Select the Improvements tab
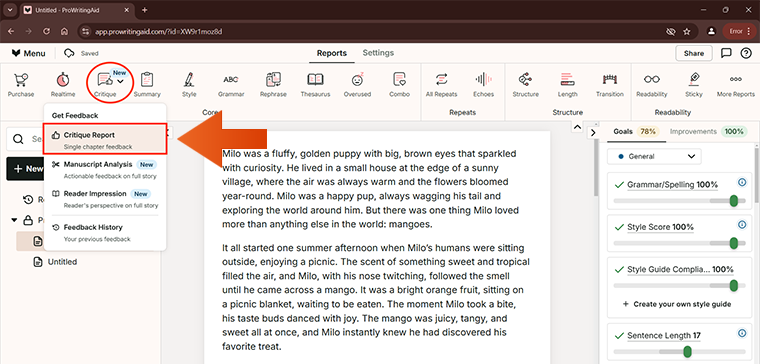Viewport: 760px width, 364px height. [x=708, y=131]
